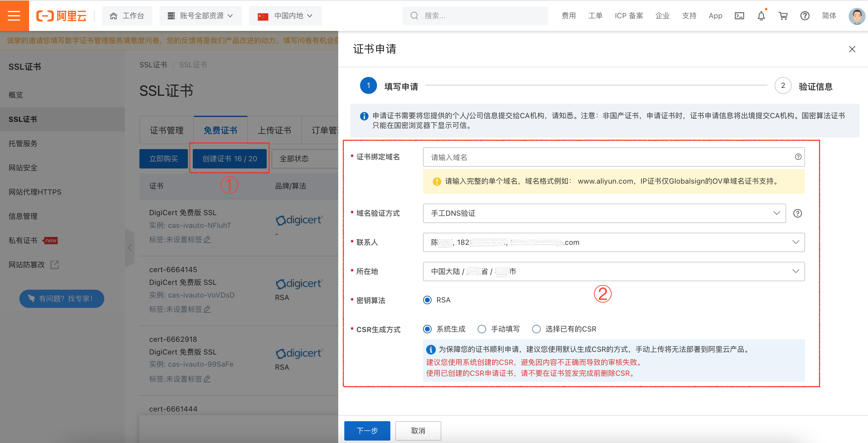The image size is (868, 443).
Task: Select 选择已有的CSR option
Action: tap(536, 329)
